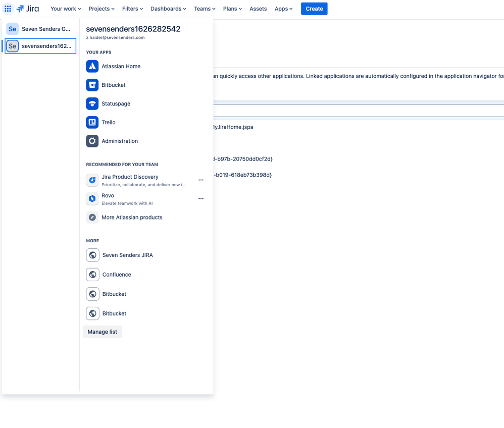Image resolution: width=504 pixels, height=428 pixels.
Task: Click the Rovo icon
Action: pos(92,198)
